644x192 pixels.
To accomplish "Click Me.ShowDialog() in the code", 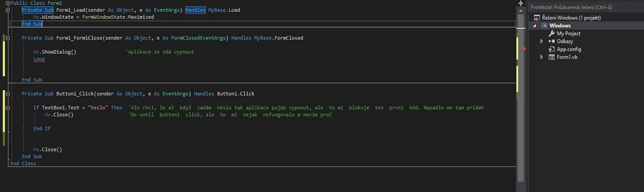I will coord(55,52).
